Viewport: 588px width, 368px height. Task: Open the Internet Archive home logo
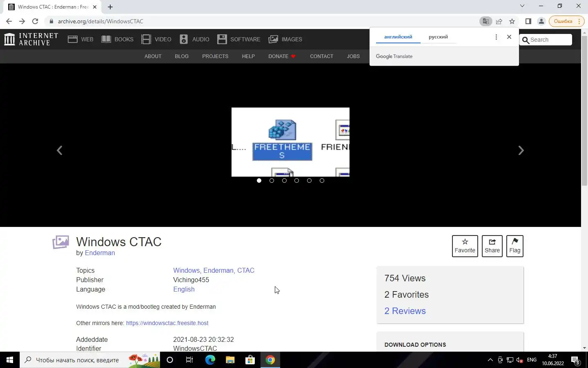[x=31, y=39]
